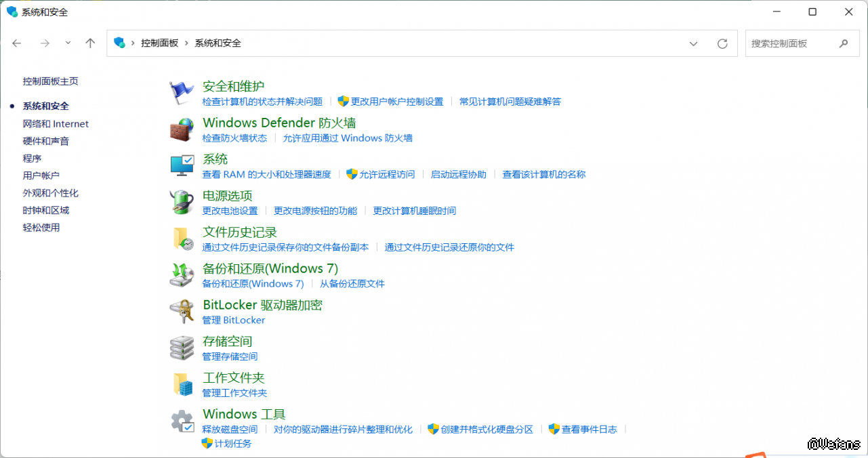868x458 pixels.
Task: Click 查看该计算机的名称 link
Action: [544, 175]
